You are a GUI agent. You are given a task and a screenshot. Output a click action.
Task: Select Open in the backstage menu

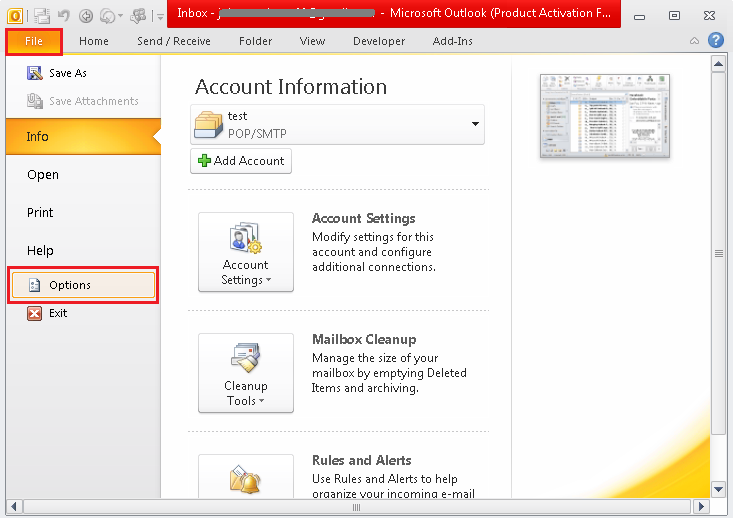click(83, 174)
